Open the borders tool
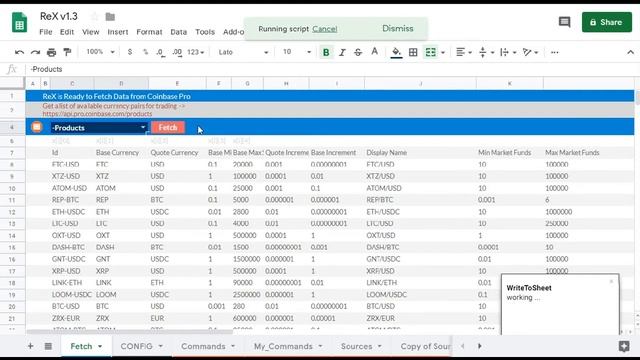This screenshot has height=360, width=640. pyautogui.click(x=413, y=52)
